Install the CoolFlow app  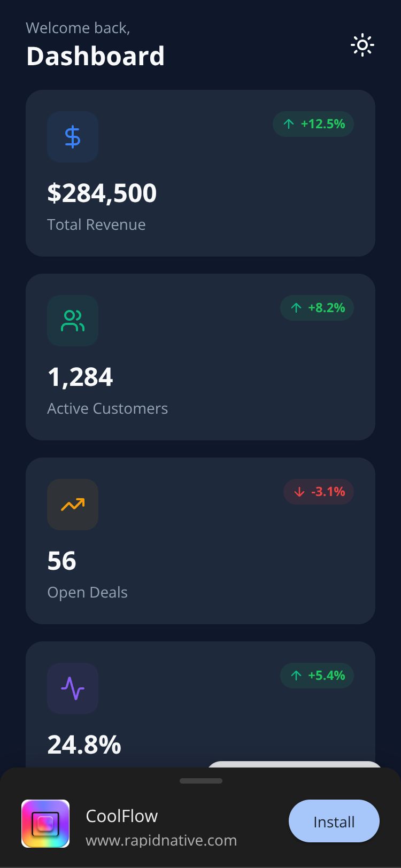coord(334,821)
